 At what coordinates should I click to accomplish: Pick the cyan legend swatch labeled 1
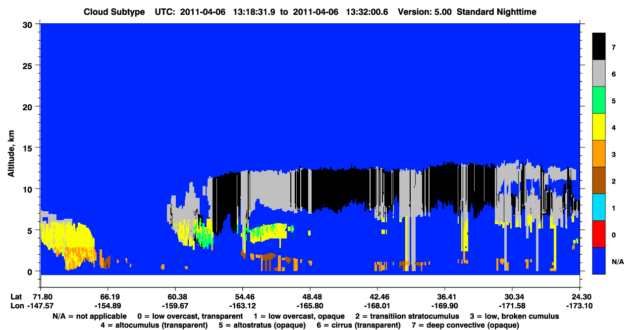tap(599, 207)
